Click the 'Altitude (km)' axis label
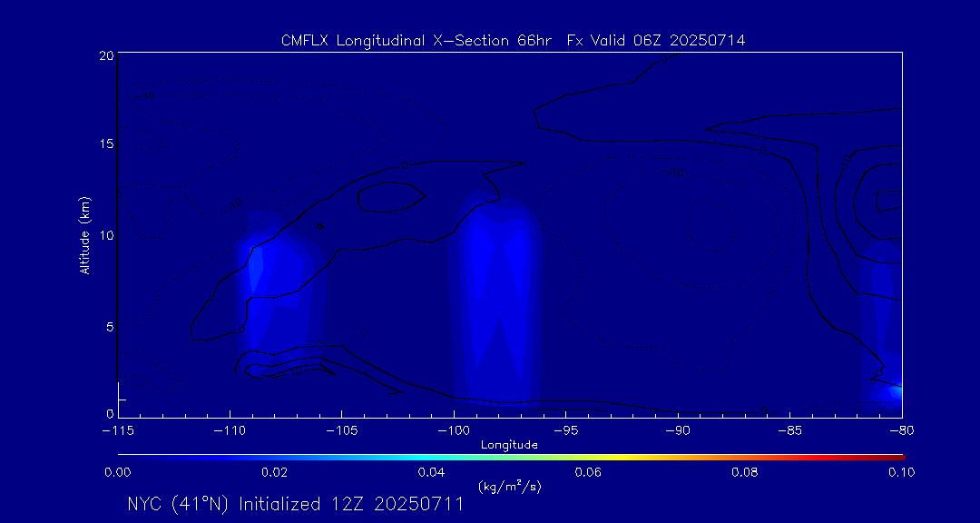 (84, 234)
